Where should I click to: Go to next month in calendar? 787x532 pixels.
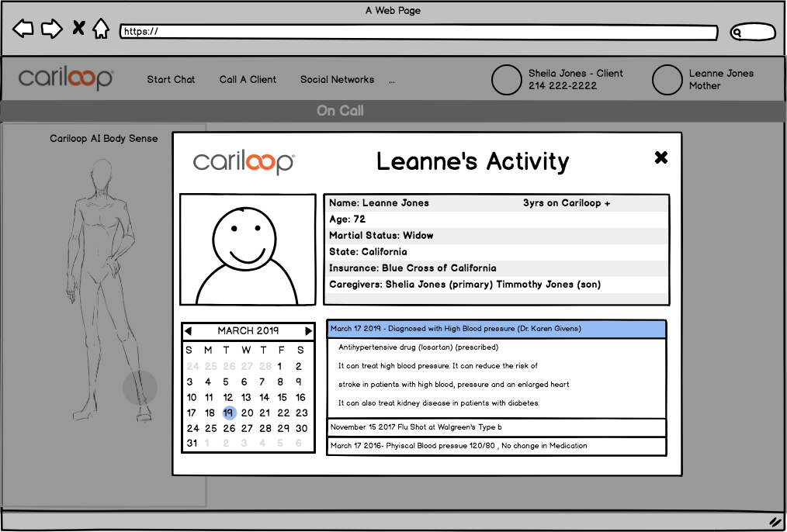(x=308, y=331)
